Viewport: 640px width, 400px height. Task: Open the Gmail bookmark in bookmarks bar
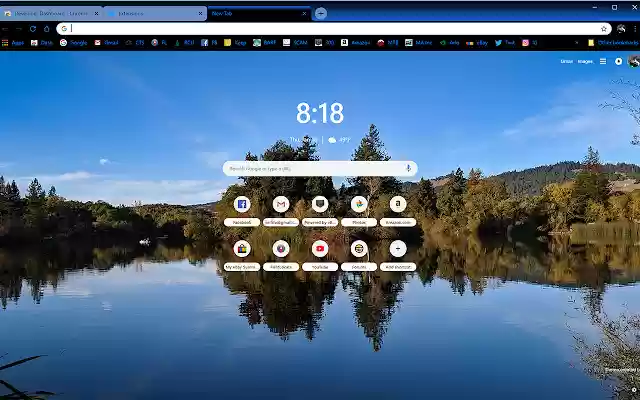106,43
